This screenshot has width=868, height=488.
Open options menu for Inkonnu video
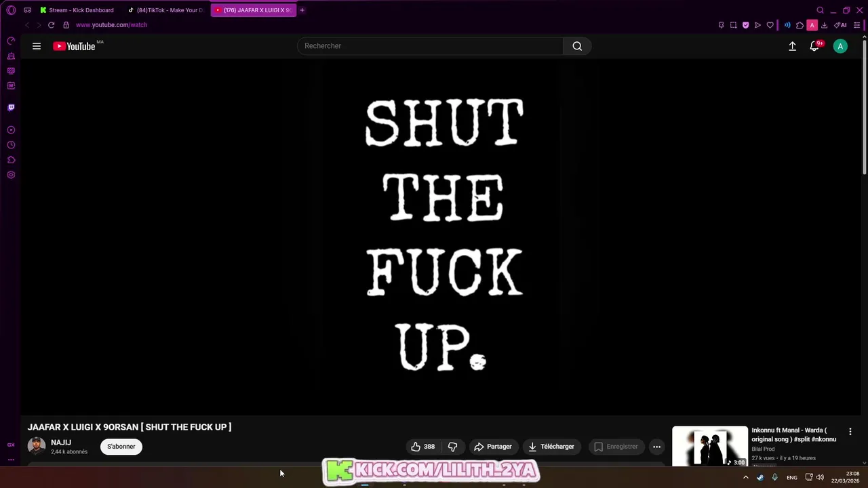coord(850,432)
